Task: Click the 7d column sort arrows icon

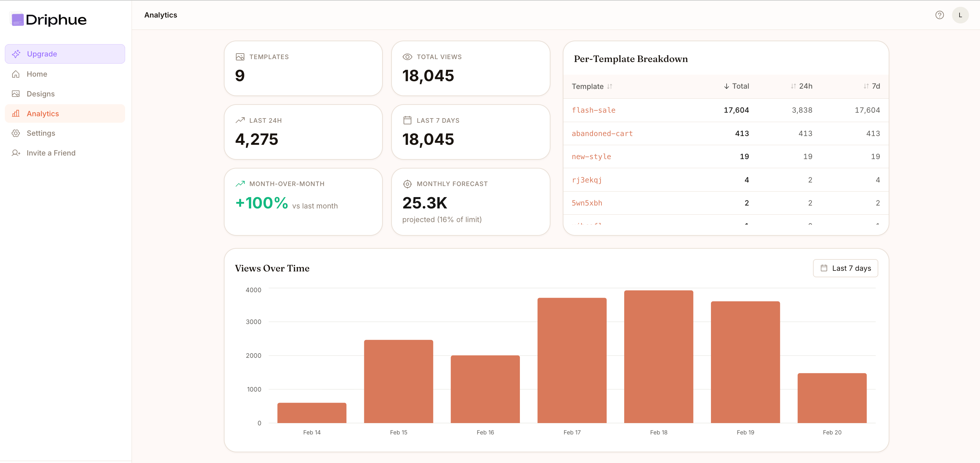Action: [866, 86]
